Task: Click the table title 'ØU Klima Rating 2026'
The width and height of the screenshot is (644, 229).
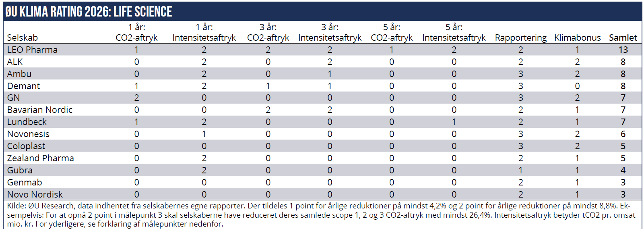Action: coord(89,12)
